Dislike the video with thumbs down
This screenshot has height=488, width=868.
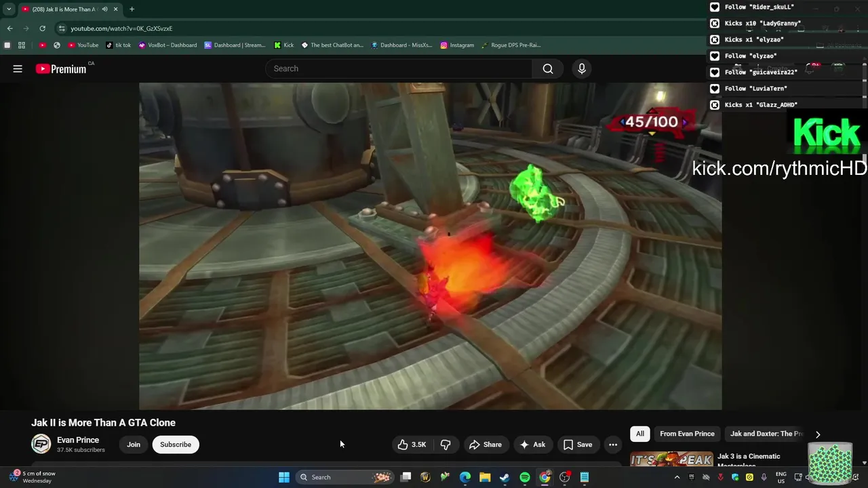(x=446, y=445)
